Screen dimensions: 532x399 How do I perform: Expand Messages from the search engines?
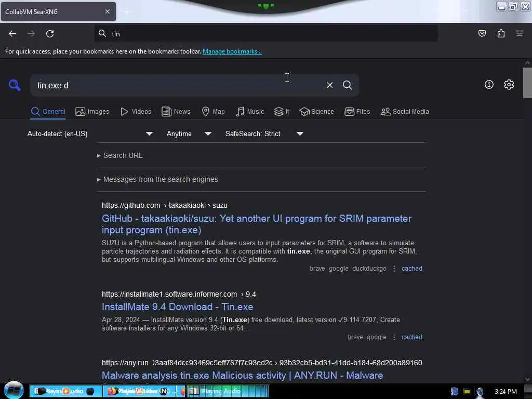(157, 179)
